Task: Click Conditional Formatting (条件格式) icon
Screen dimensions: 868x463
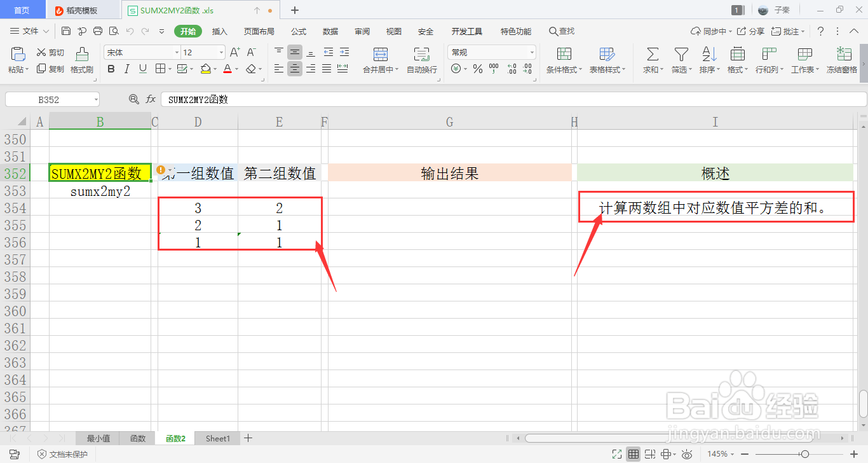Action: (x=564, y=54)
